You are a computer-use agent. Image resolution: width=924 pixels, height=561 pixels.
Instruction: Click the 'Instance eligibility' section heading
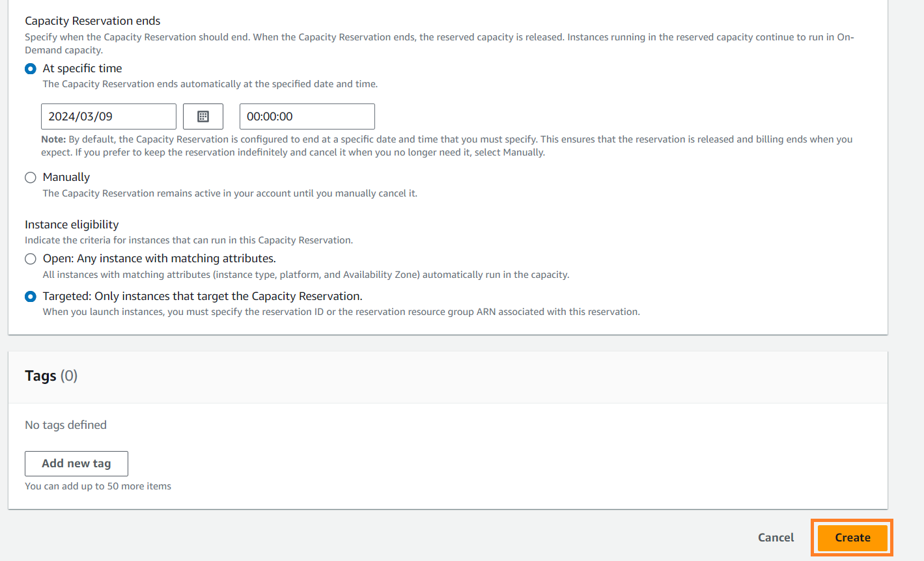[72, 225]
